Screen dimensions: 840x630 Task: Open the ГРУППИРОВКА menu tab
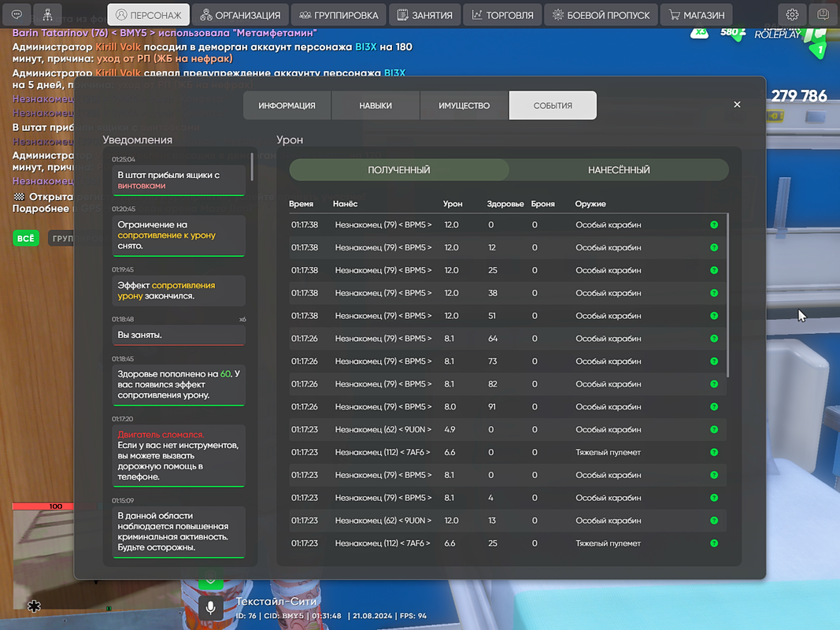[x=339, y=15]
